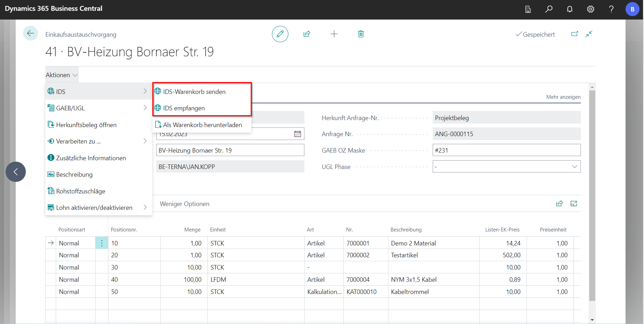The width and height of the screenshot is (644, 324).
Task: Click the GAEB OZ Maske input field
Action: point(506,150)
